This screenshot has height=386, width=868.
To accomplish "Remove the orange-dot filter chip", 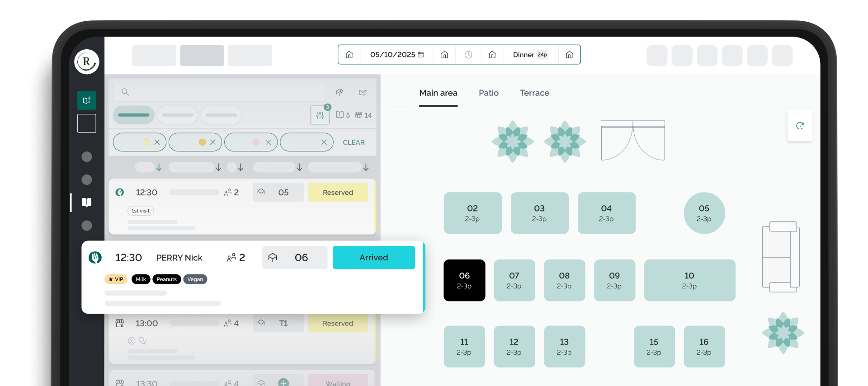I will pyautogui.click(x=212, y=142).
